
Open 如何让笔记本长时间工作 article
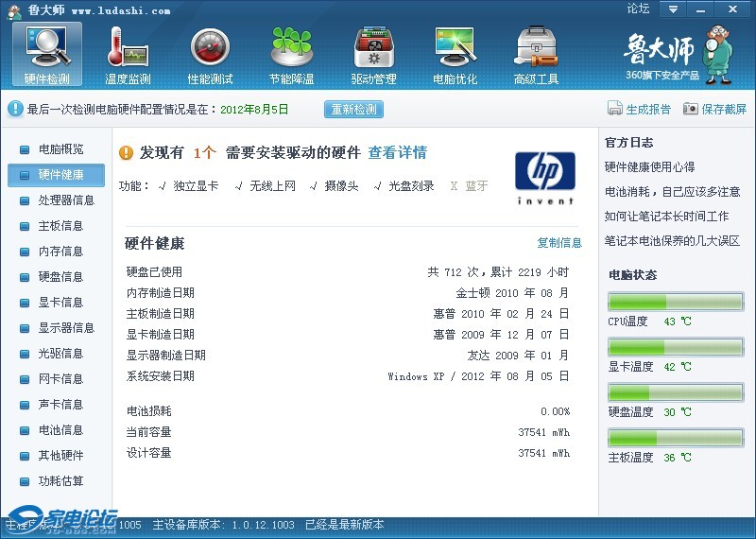click(x=666, y=217)
